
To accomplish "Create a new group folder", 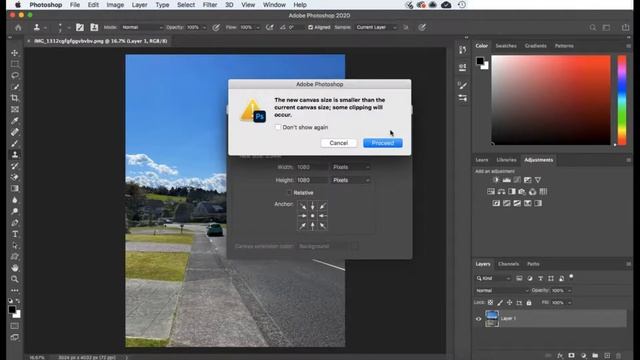I will [595, 356].
